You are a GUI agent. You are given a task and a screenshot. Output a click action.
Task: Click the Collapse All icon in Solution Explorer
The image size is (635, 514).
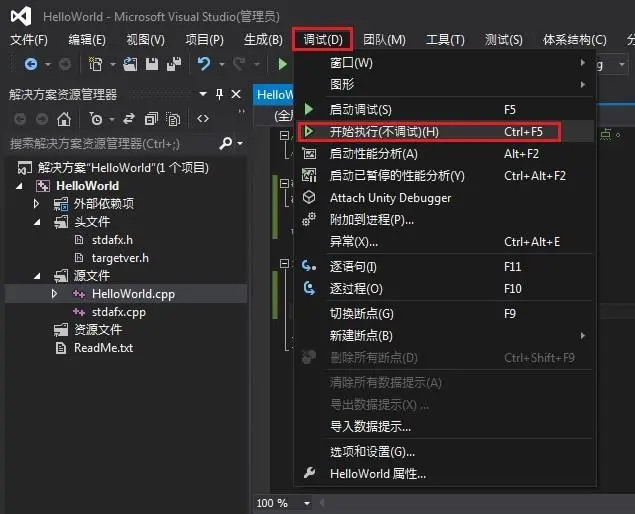[x=151, y=119]
